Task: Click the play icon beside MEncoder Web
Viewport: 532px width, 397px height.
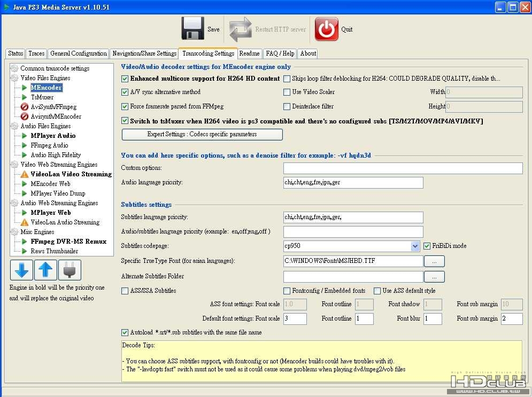Action: tap(25, 184)
